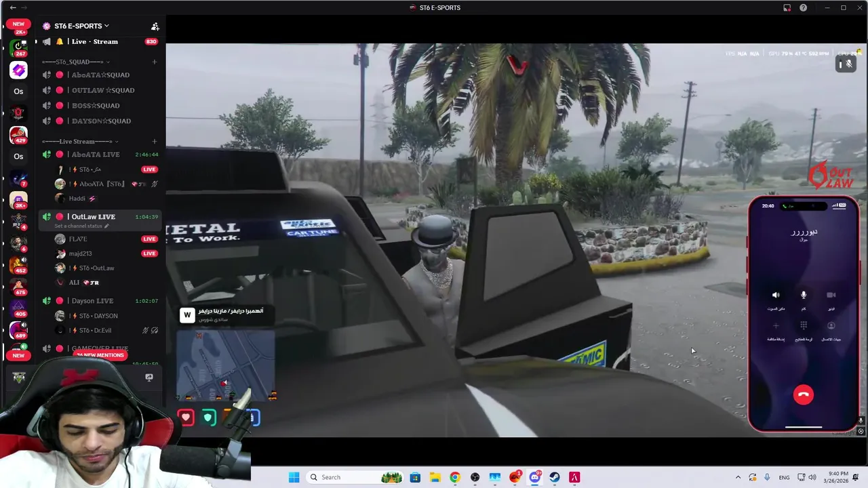Screen dimensions: 868x488
Task: Click the top NEW unread servers pill
Action: [18, 24]
